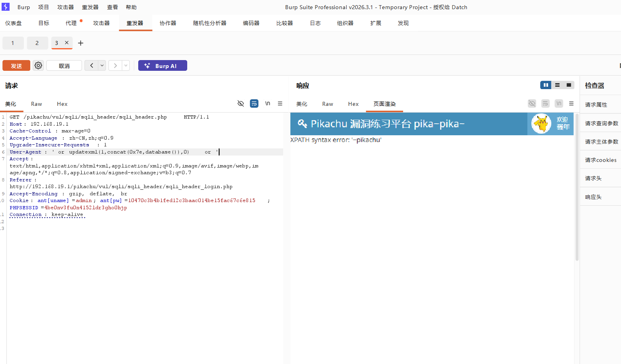This screenshot has width=621, height=364.
Task: Open the 项目 menu
Action: (43, 7)
